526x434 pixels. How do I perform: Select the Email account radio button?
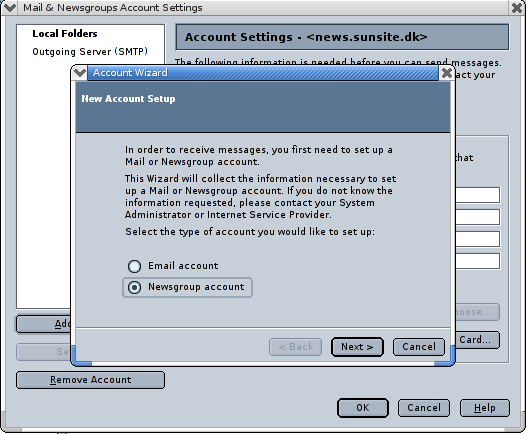click(135, 266)
